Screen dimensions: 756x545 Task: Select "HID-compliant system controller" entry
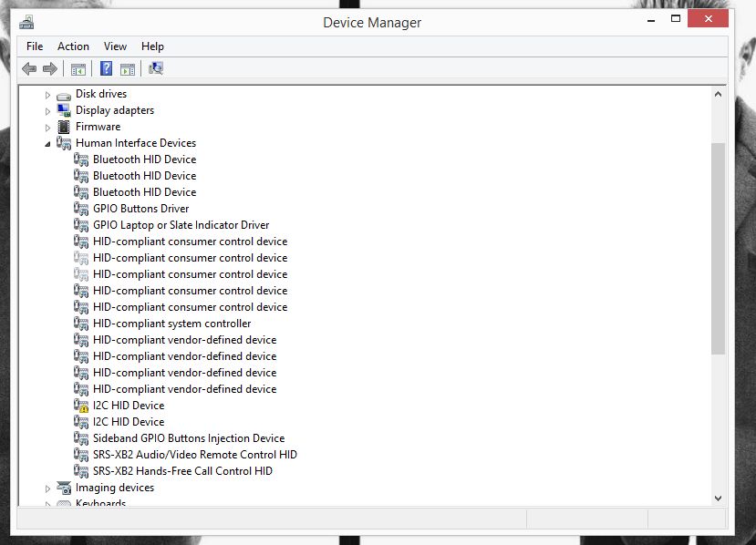click(171, 324)
